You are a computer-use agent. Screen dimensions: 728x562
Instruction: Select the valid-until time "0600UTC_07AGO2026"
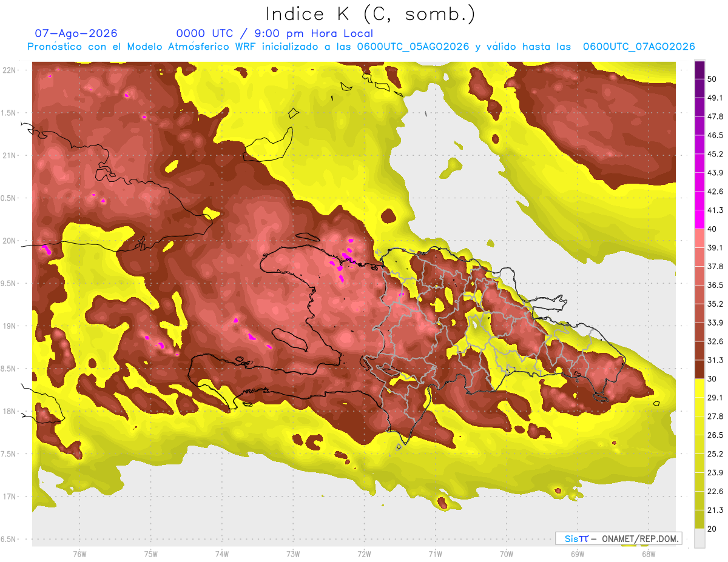click(x=639, y=47)
